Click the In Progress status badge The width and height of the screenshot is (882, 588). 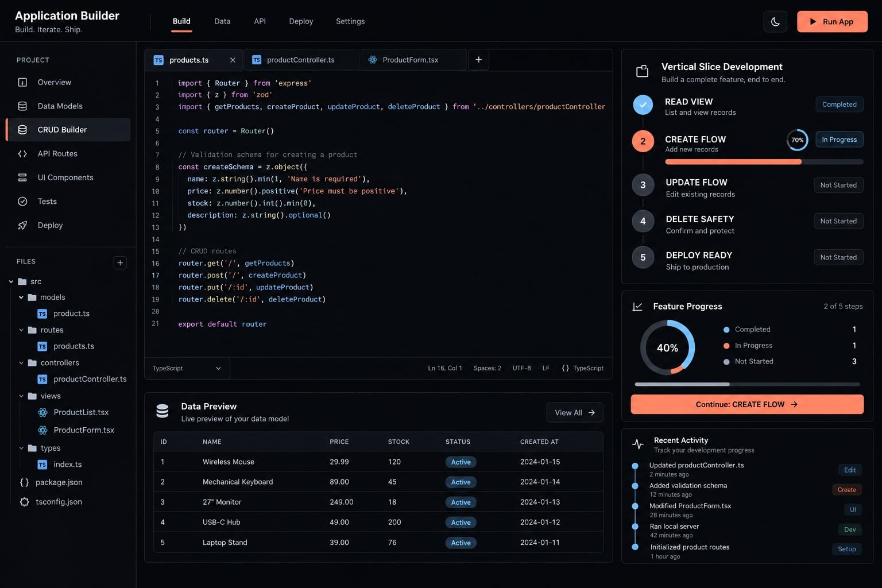pyautogui.click(x=839, y=140)
